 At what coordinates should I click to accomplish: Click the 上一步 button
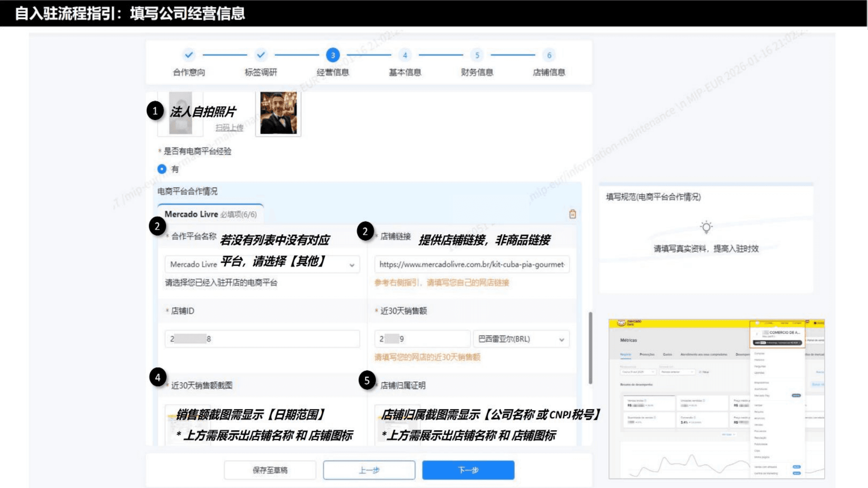369,470
